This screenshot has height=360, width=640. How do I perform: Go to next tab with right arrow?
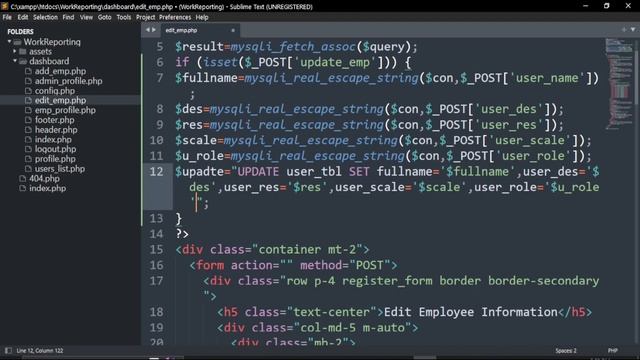click(154, 30)
